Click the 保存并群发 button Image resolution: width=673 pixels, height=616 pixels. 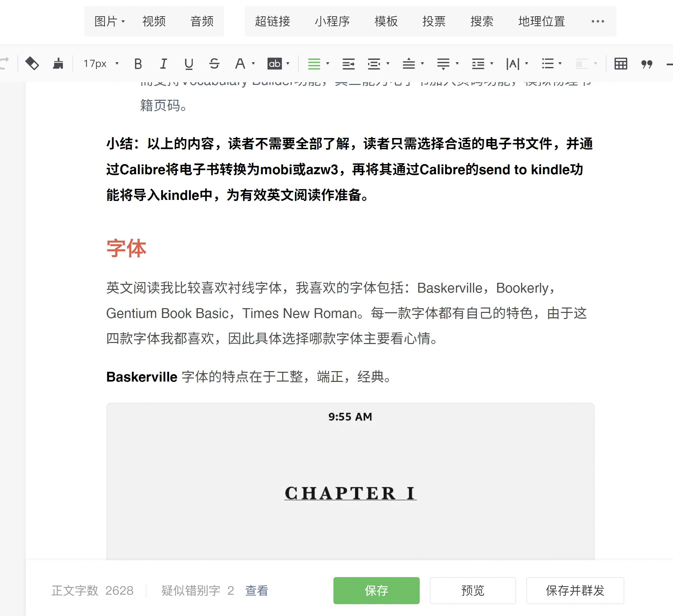[575, 591]
